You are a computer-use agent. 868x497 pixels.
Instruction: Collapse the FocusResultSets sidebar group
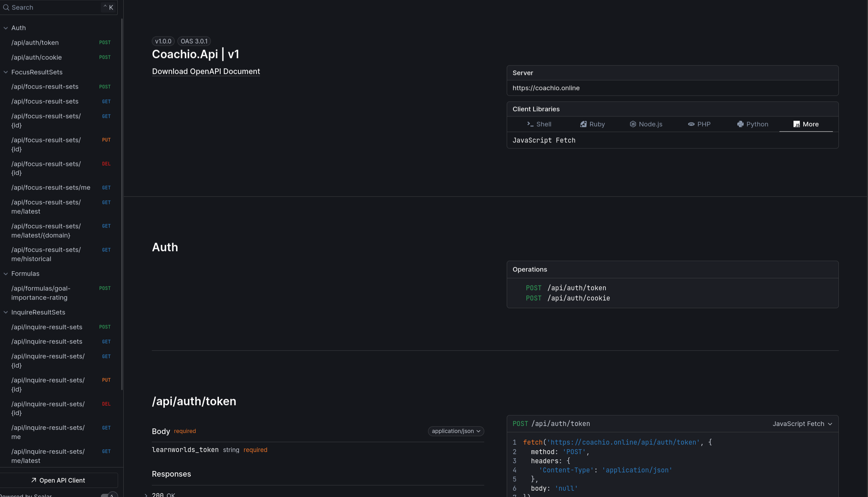click(x=6, y=72)
